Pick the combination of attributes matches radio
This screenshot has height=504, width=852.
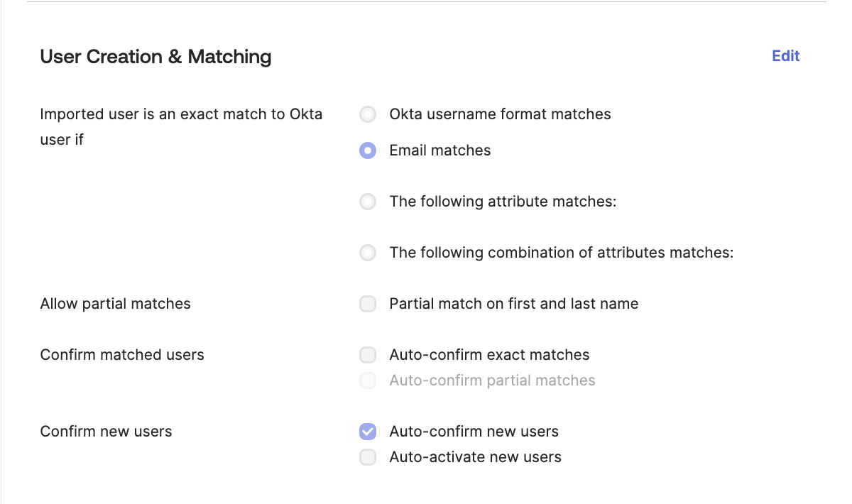click(368, 253)
